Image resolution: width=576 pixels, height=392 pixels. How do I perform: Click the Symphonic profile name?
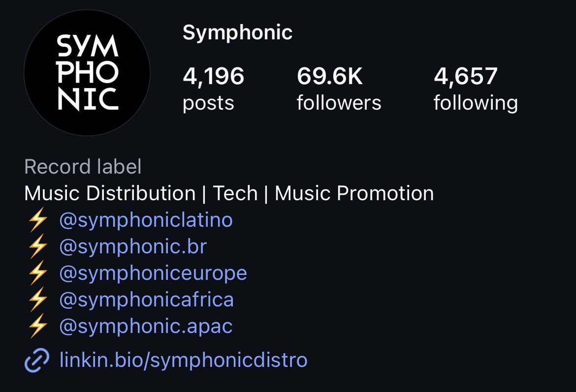pos(237,33)
